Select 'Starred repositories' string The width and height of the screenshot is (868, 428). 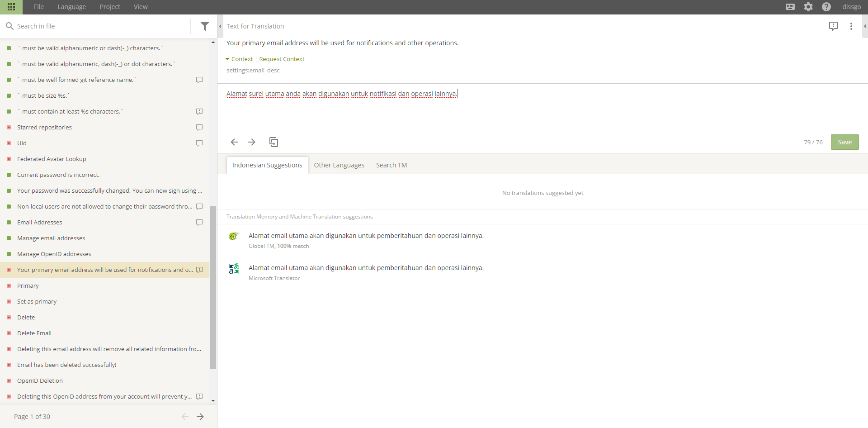pos(104,128)
